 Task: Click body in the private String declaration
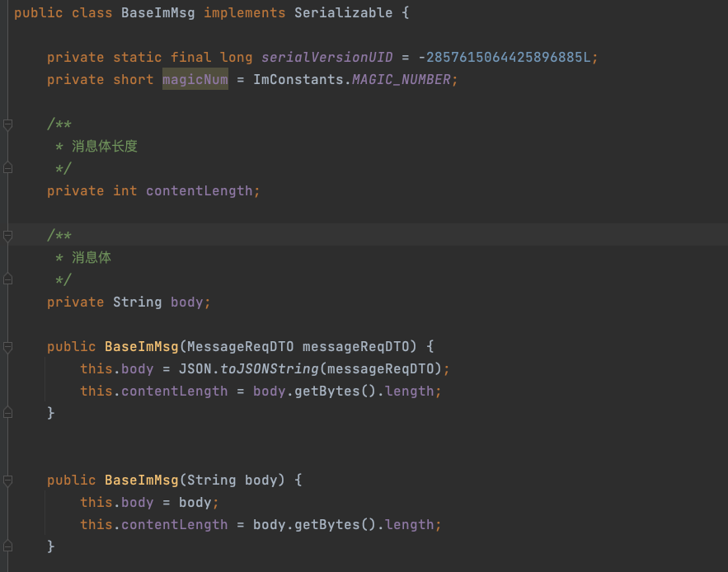[186, 302]
